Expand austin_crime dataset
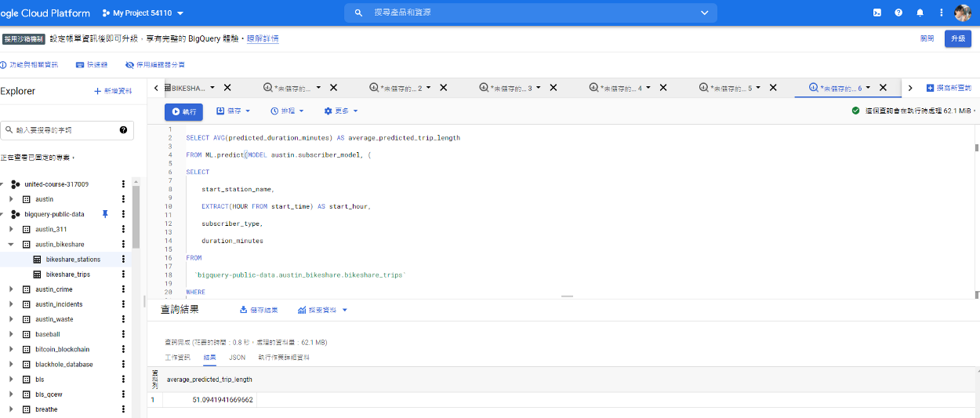Image resolution: width=980 pixels, height=418 pixels. [x=12, y=289]
